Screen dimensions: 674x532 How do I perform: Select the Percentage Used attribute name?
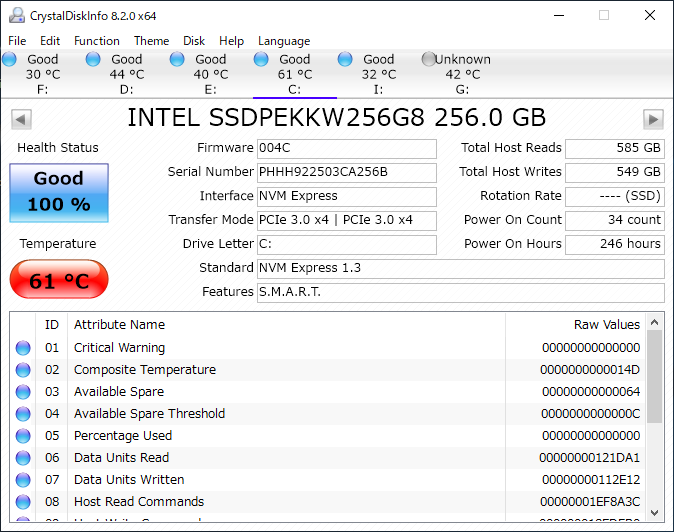coord(123,436)
